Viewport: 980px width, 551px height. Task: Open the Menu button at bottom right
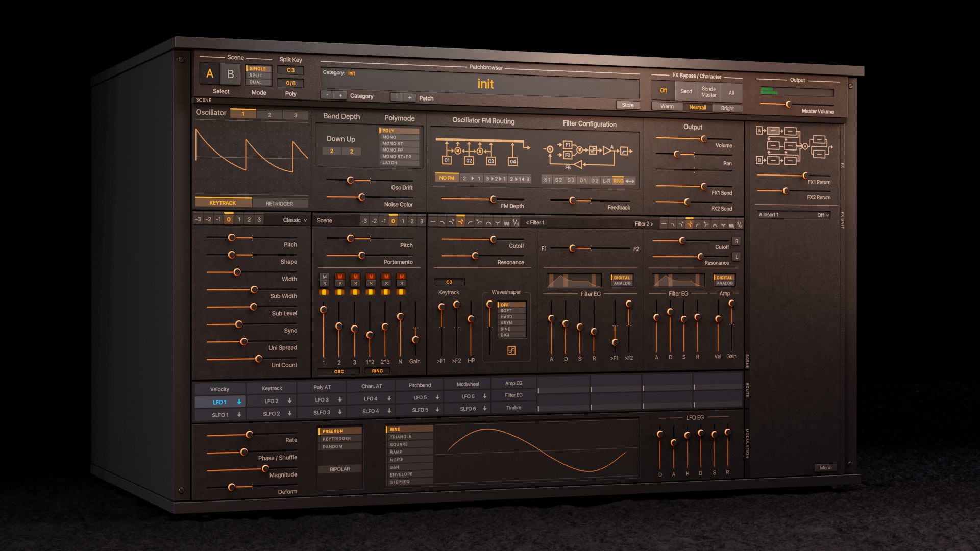tap(825, 467)
